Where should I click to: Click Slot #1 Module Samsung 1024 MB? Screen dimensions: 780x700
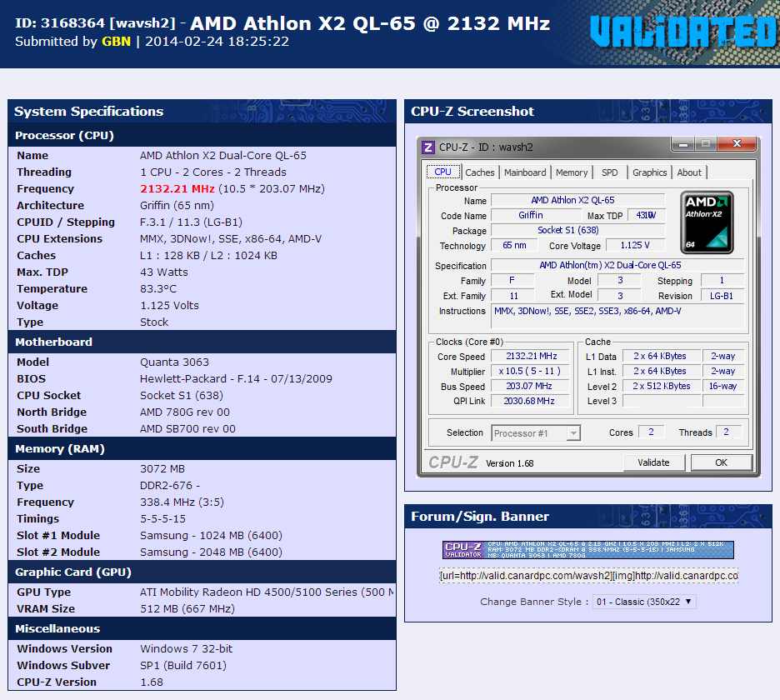coord(211,536)
